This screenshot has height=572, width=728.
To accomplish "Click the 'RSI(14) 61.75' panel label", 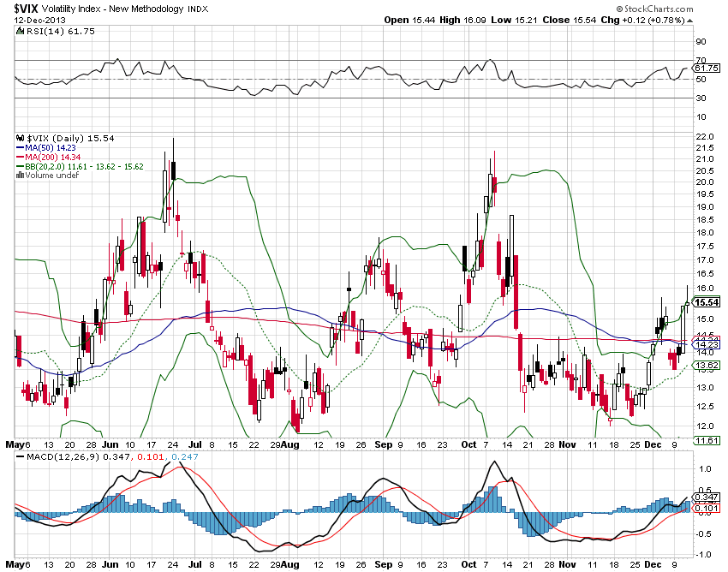I will (x=60, y=31).
